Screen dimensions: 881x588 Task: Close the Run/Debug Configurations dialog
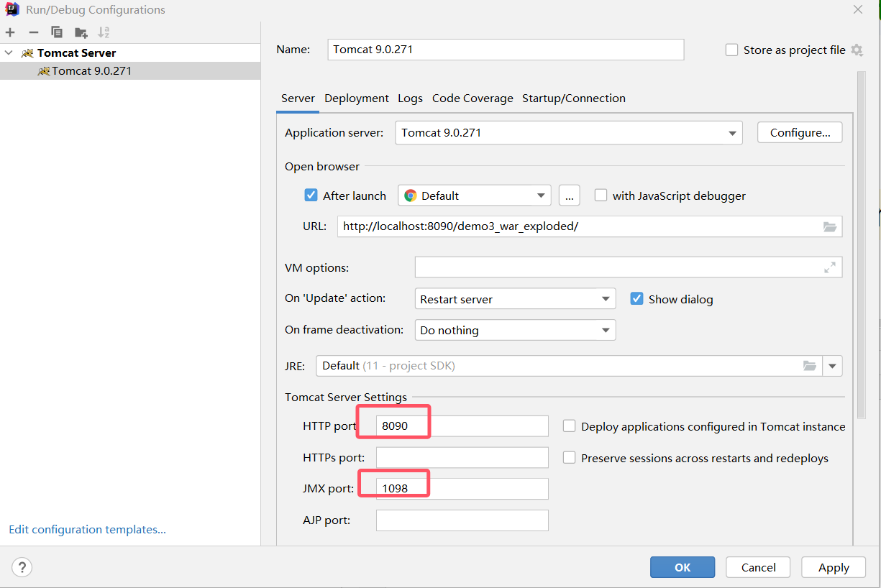858,9
